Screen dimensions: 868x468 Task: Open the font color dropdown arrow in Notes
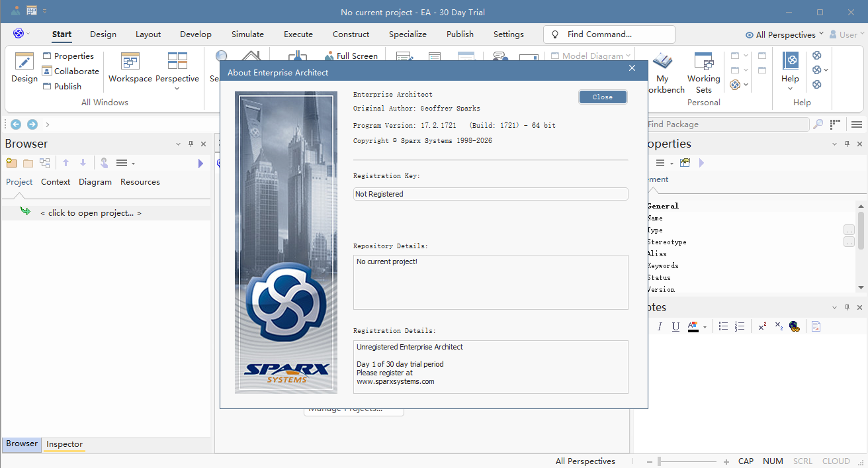(705, 327)
